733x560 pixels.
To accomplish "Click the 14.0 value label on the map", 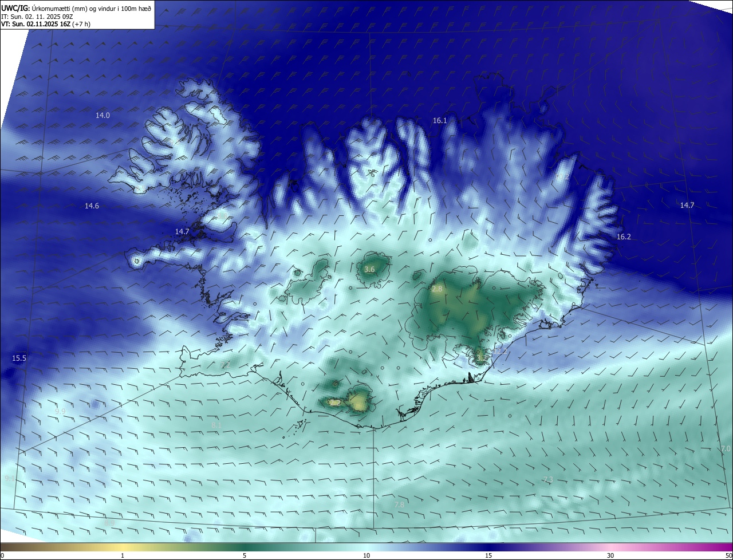I will point(103,115).
